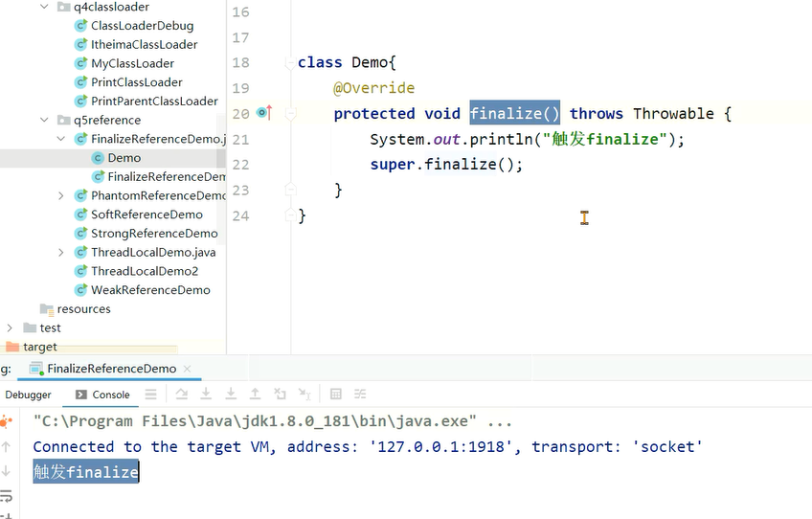
Task: Expand the PhantomReferenceDemo node
Action: pyautogui.click(x=61, y=195)
